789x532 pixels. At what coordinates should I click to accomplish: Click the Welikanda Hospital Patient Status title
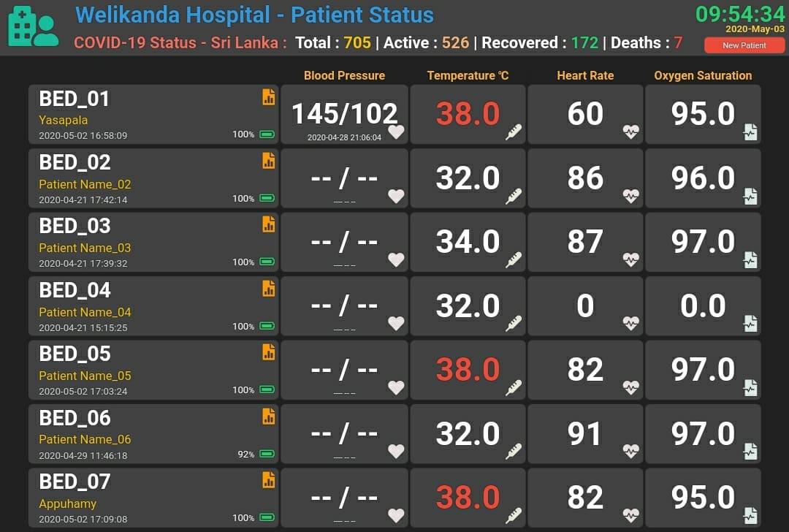pos(254,15)
